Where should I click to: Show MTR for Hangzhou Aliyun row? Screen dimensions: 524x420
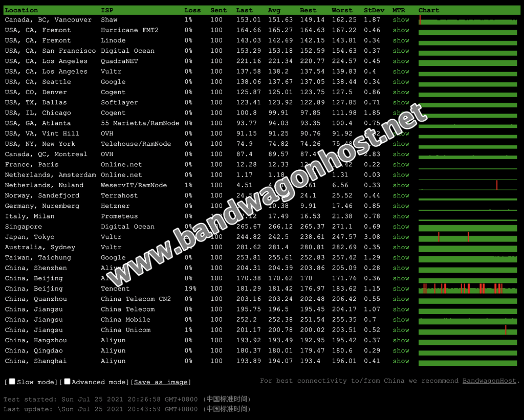[401, 340]
